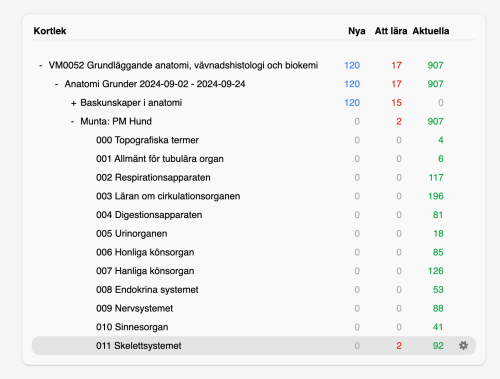Screen dimensions: 500x379
Task: Open options gear for 011 Skelettsystemet
Action: pyautogui.click(x=463, y=346)
